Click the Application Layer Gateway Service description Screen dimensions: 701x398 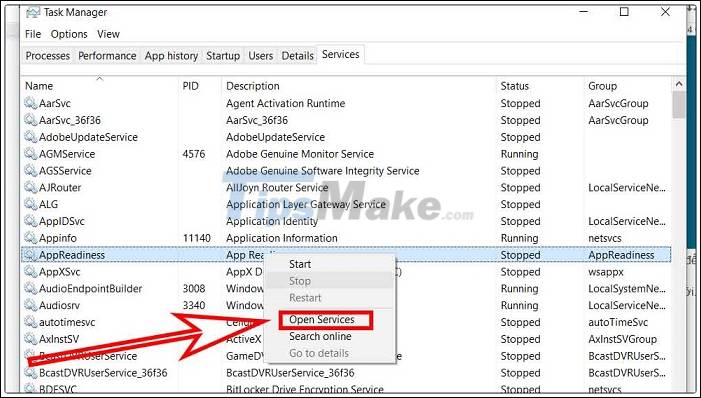(x=306, y=204)
